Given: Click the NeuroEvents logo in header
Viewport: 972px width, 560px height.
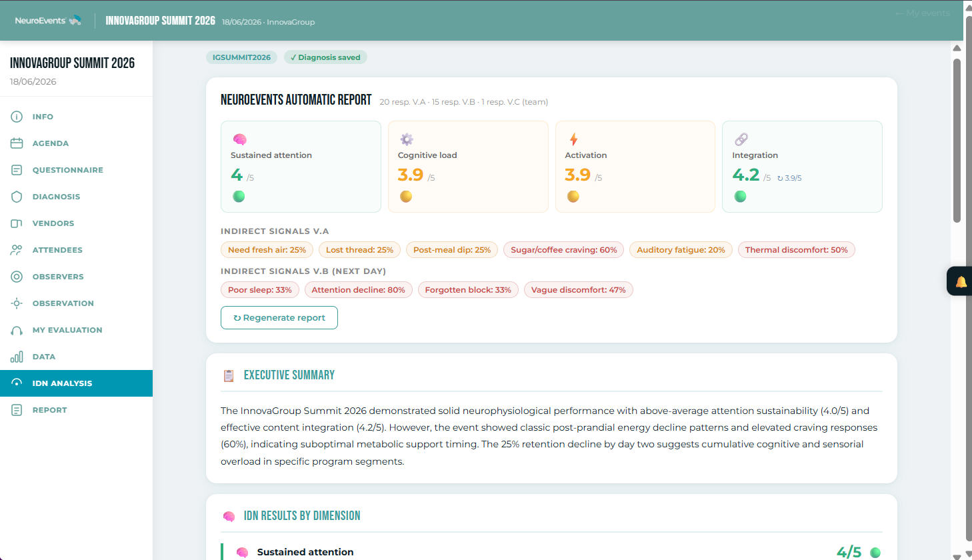Looking at the screenshot, I should coord(48,21).
